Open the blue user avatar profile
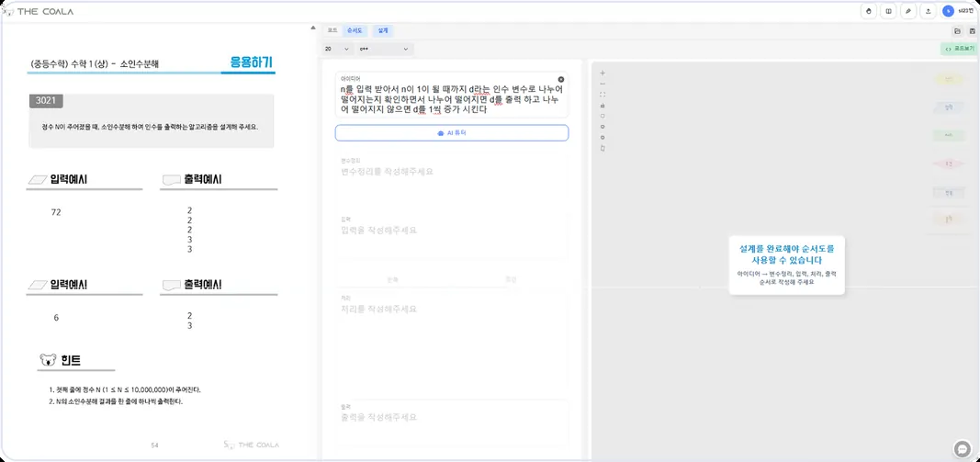Viewport: 980px width, 462px height. pyautogui.click(x=948, y=11)
